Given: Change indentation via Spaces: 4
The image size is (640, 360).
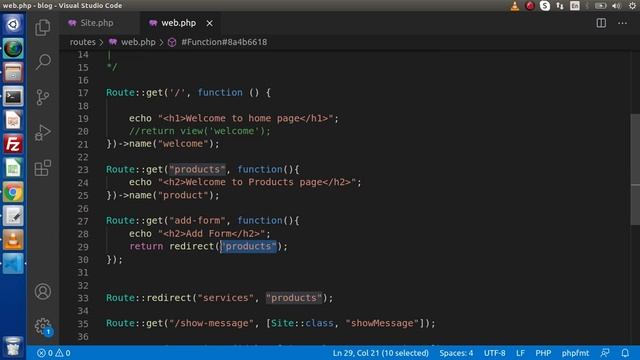Looking at the screenshot, I should (456, 353).
